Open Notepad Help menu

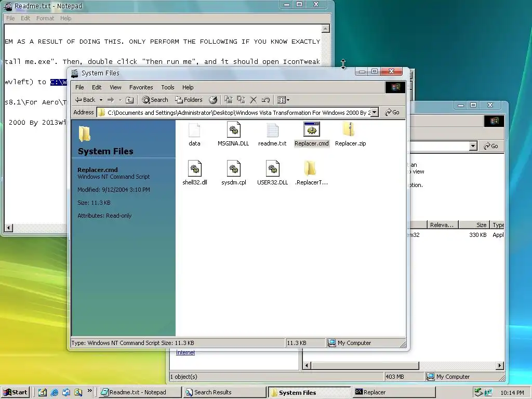click(x=65, y=18)
